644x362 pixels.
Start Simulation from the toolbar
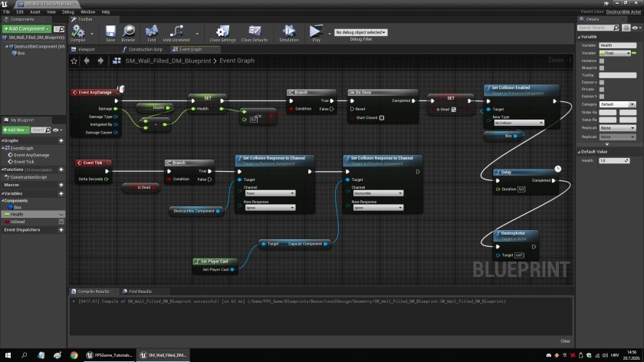tap(289, 31)
